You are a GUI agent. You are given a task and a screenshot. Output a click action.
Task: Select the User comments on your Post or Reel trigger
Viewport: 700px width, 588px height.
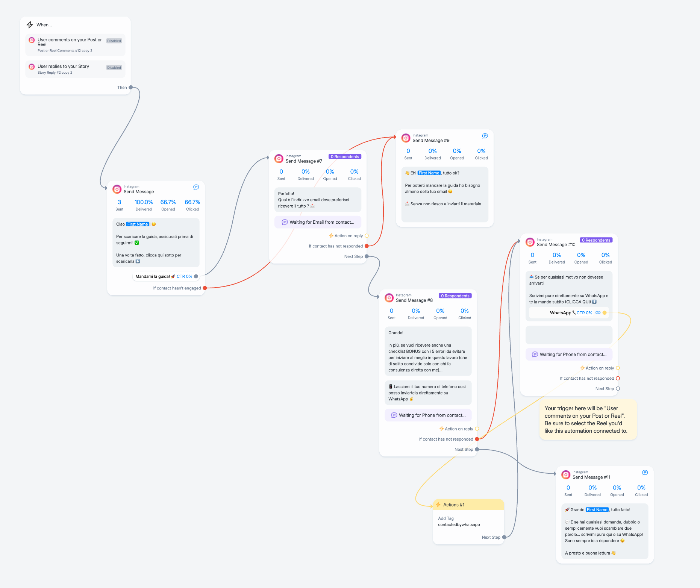(x=76, y=45)
